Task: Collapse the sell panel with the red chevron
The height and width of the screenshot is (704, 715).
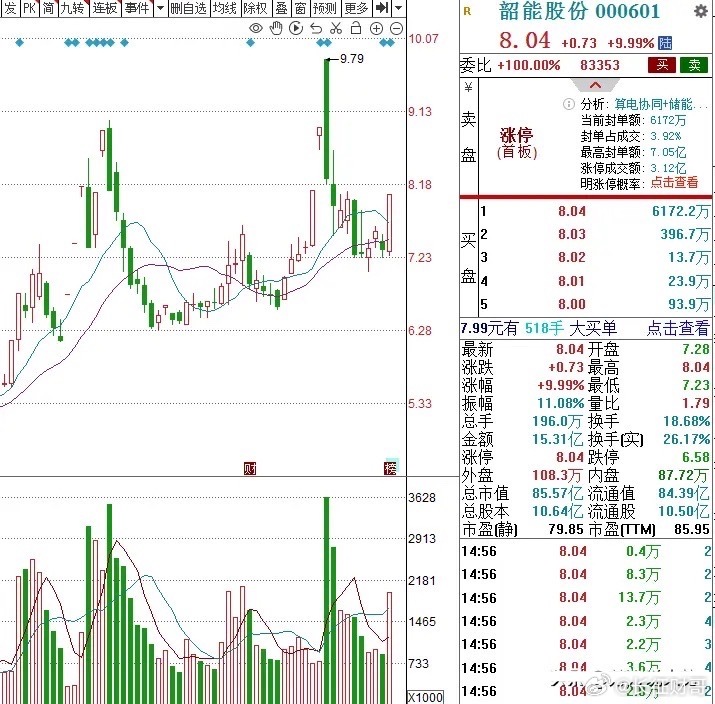Action: point(595,85)
